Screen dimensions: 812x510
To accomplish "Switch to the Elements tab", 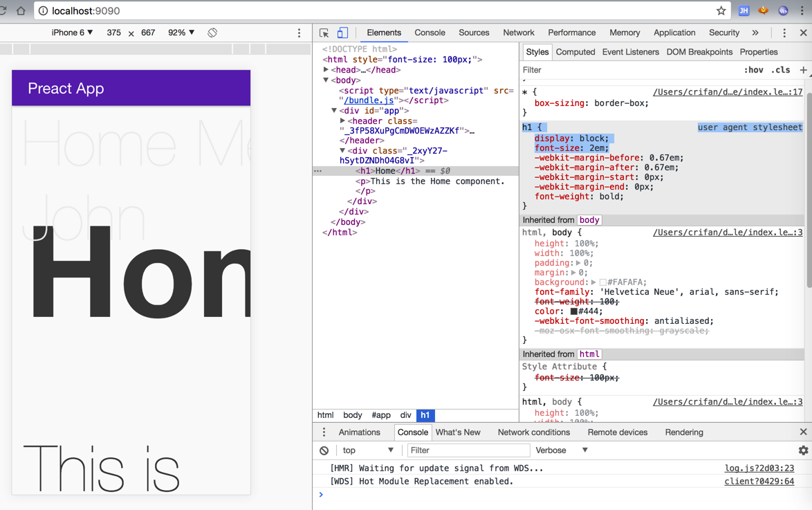I will [x=384, y=33].
